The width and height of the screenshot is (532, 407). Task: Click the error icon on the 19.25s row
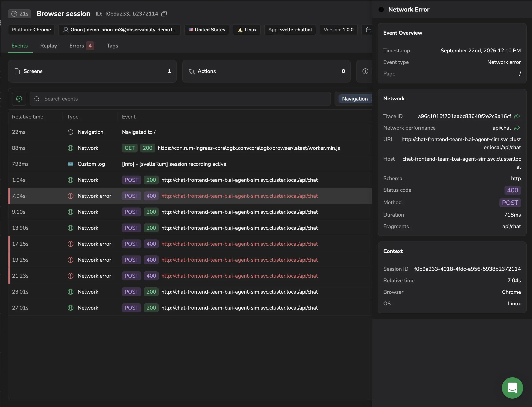coord(71,260)
